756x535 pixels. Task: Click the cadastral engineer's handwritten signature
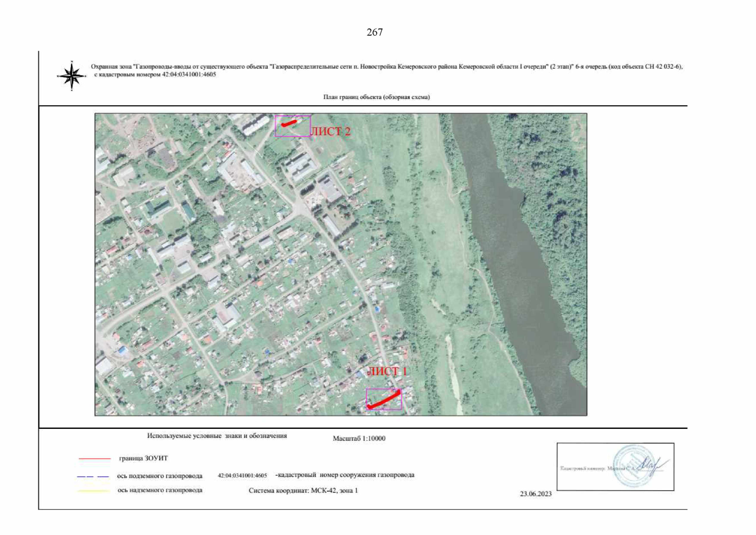click(x=651, y=465)
